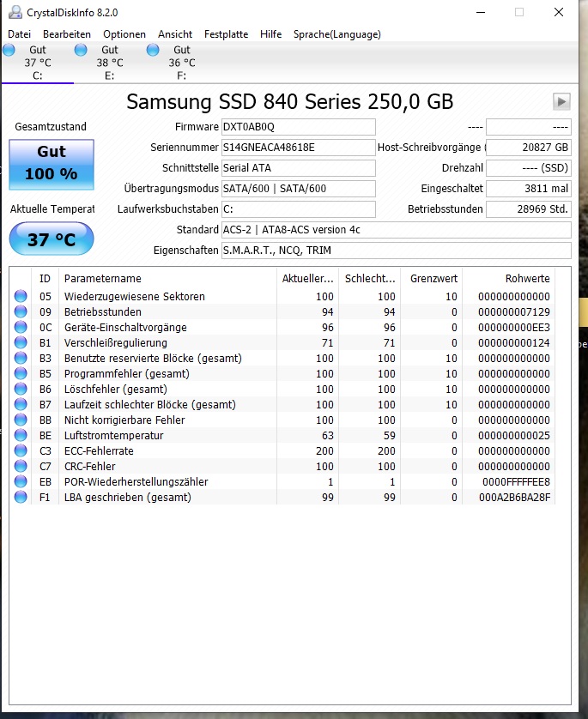Click status orb for Wiederzugewiesene Sektoren
Screen dimensions: 588x719
[x=21, y=296]
